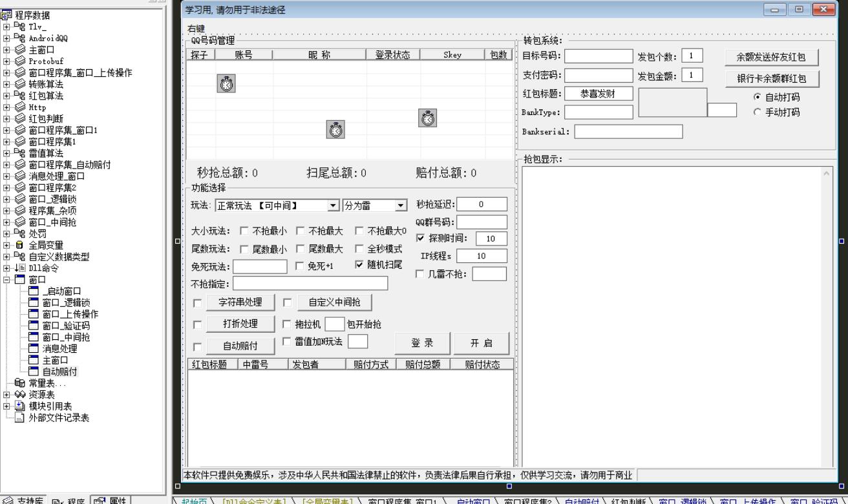Click the Bankserial input field
848x504 pixels.
[x=628, y=131]
